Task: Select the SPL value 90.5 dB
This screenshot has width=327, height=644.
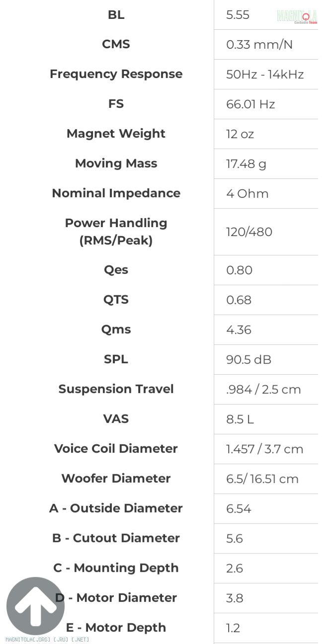Action: pyautogui.click(x=248, y=360)
